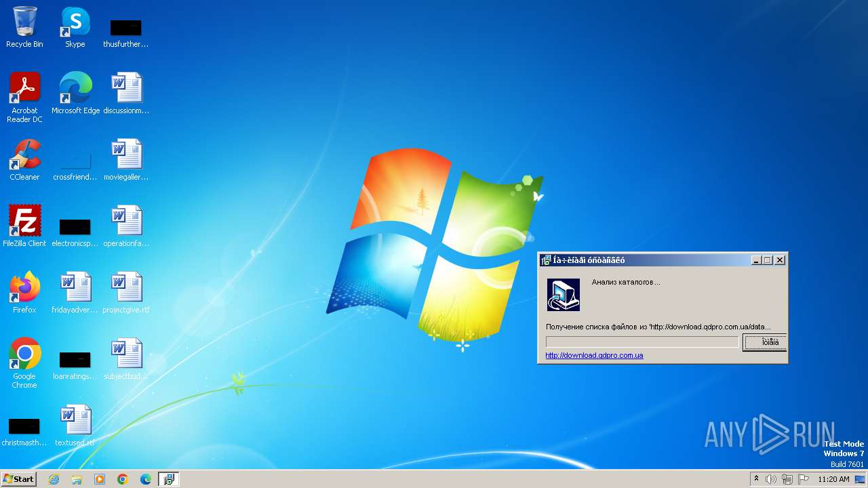The height and width of the screenshot is (488, 868).
Task: Open the Start menu
Action: pyautogui.click(x=18, y=479)
